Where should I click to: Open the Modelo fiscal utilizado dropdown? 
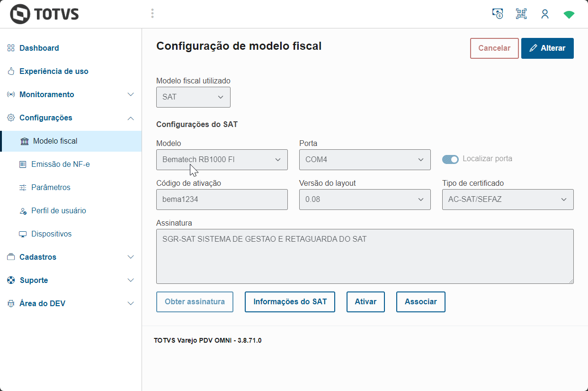(x=193, y=97)
